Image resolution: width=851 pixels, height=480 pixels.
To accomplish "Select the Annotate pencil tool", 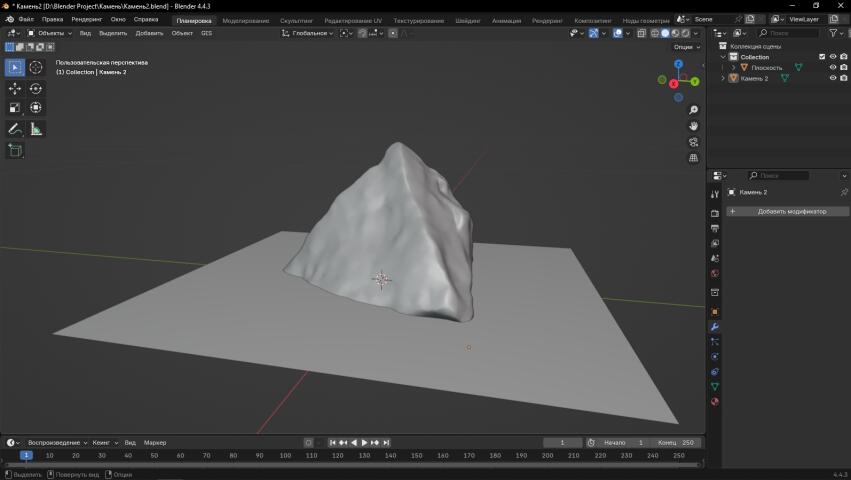I will tap(15, 129).
